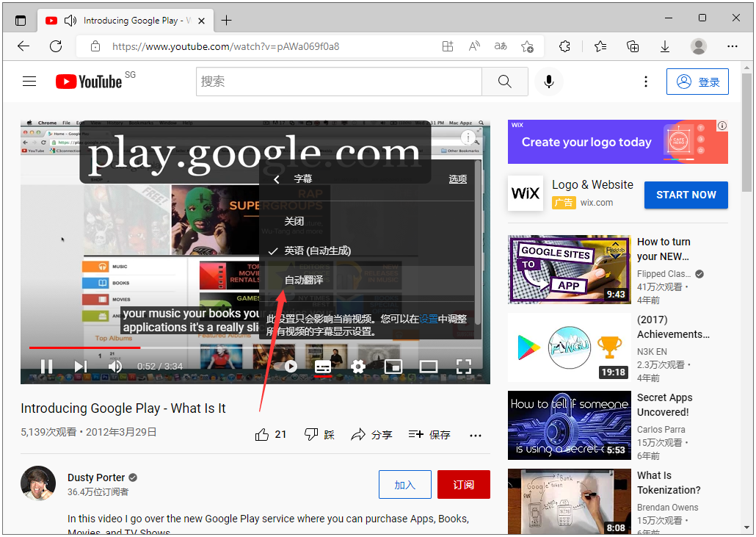Image resolution: width=756 pixels, height=537 pixels.
Task: Seek on the video progress bar
Action: point(255,347)
